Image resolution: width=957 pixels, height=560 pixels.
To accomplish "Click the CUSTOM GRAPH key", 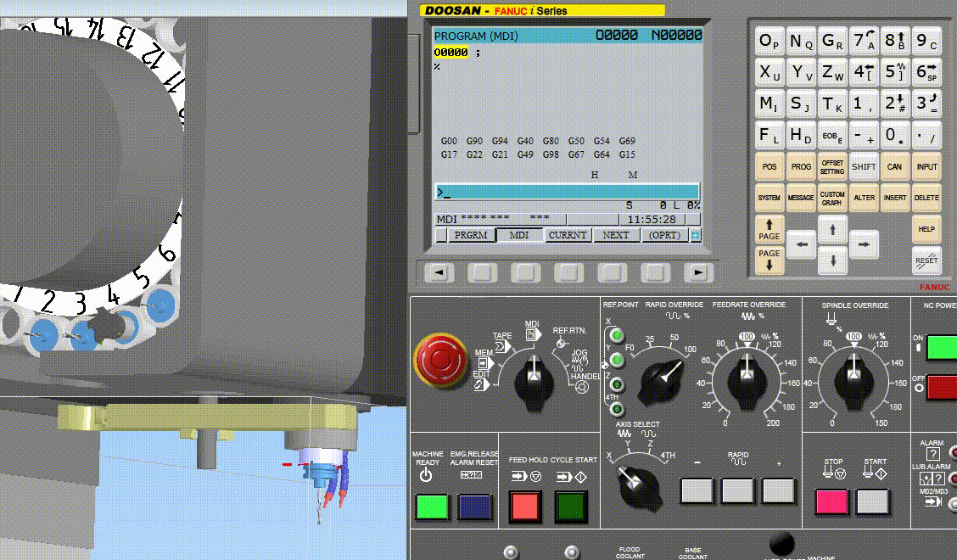I will coord(832,197).
